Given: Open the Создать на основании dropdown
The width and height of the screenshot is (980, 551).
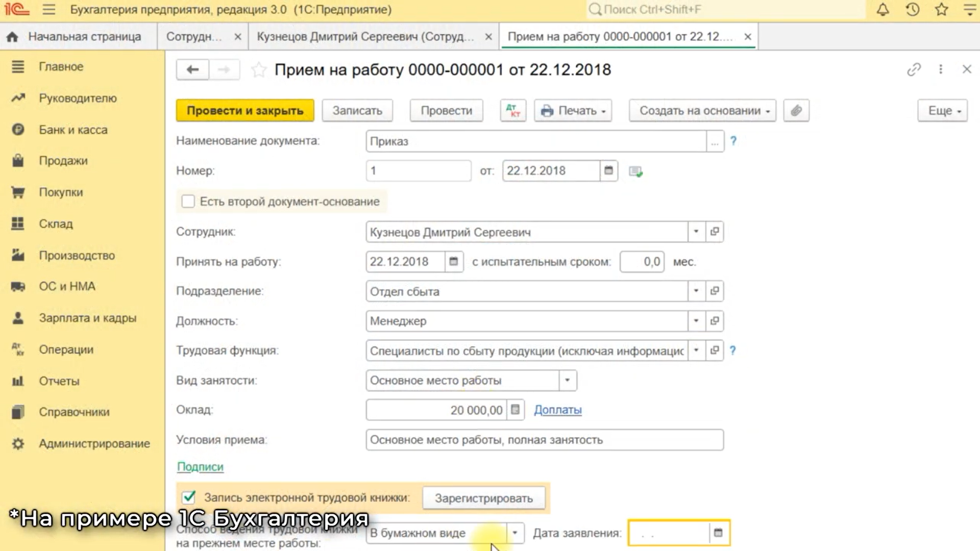Looking at the screenshot, I should coord(702,111).
